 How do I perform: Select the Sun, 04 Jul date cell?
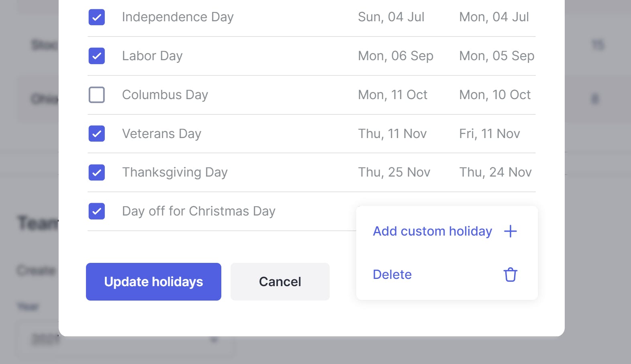click(391, 17)
